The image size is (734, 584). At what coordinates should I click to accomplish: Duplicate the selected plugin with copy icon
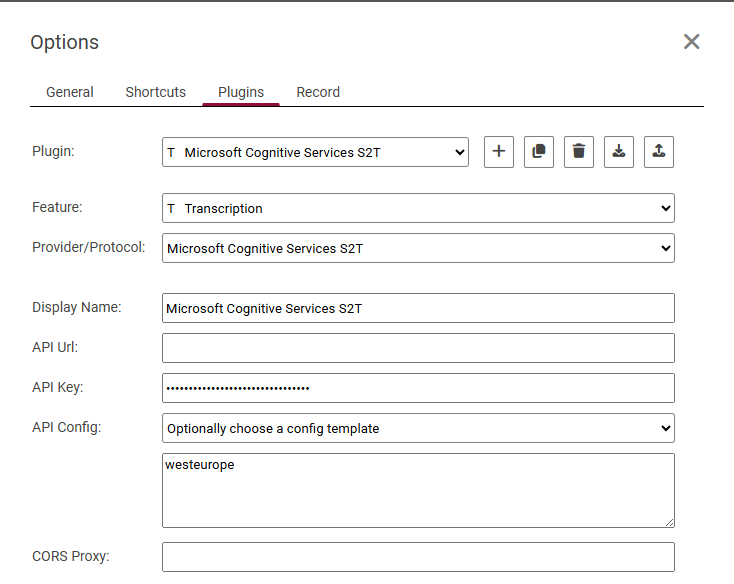click(539, 152)
